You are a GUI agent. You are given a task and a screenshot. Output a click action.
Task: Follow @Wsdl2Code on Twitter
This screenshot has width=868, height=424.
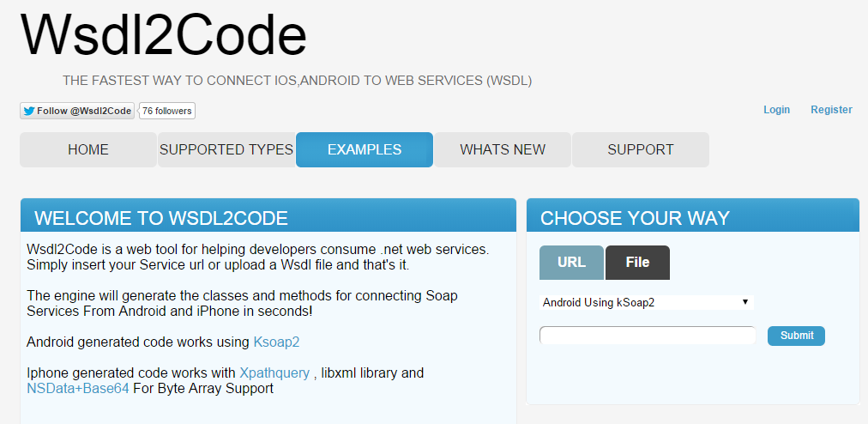[x=77, y=111]
